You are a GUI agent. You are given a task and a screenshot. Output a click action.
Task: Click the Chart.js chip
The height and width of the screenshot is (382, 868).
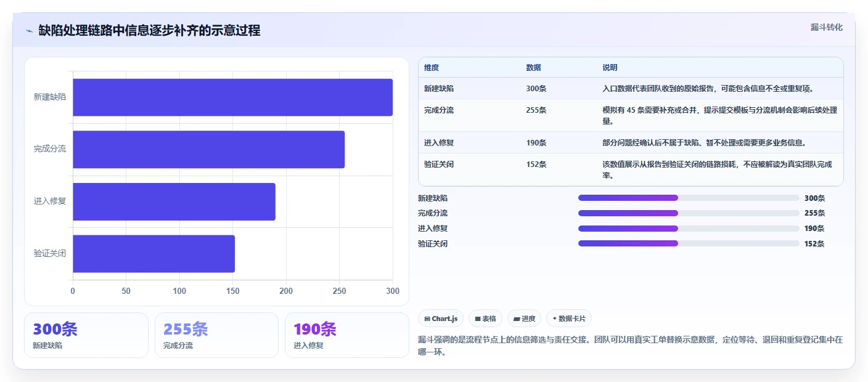pos(441,319)
